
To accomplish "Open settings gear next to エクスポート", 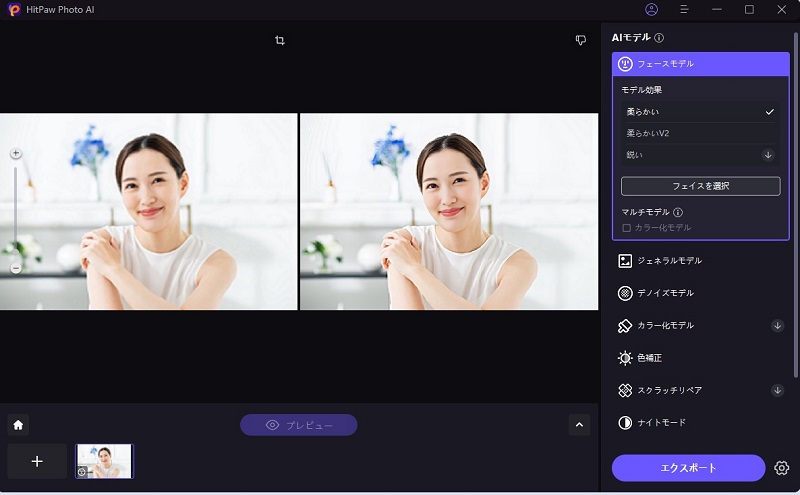I will click(782, 468).
